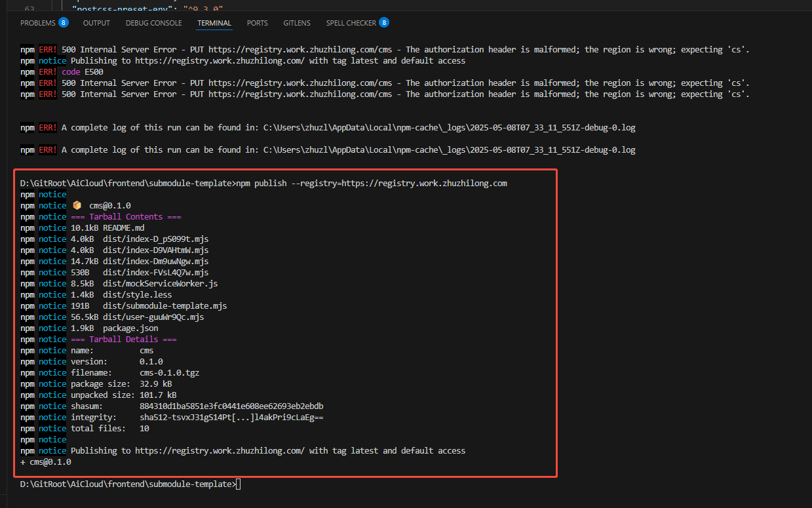Image resolution: width=812 pixels, height=508 pixels.
Task: Click the dist/style.less file entry
Action: pos(138,295)
